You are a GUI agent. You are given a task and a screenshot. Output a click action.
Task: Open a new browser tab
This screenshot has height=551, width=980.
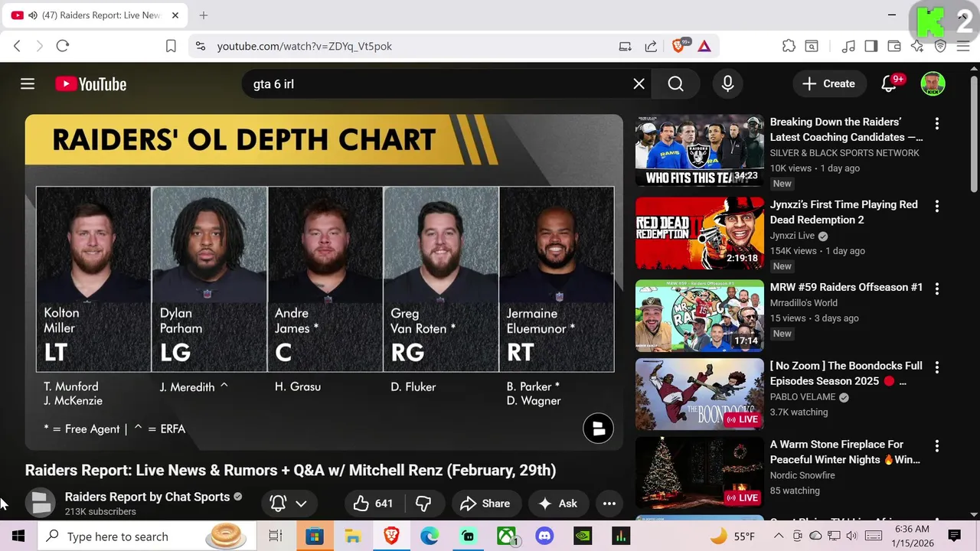(x=203, y=15)
